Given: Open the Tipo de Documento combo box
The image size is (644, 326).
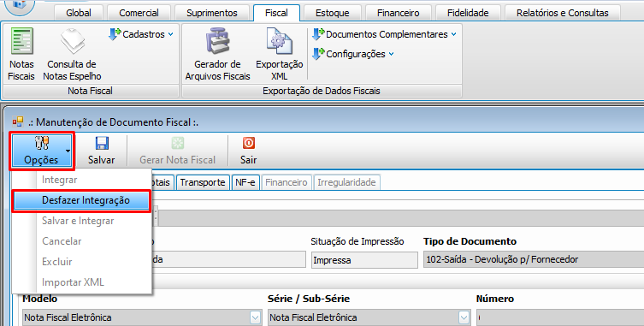Looking at the screenshot, I should (x=533, y=260).
